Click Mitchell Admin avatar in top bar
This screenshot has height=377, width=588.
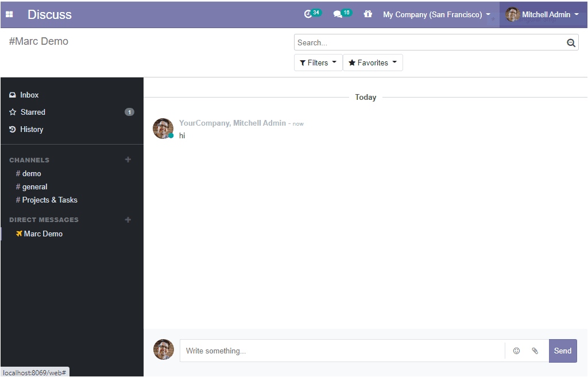point(513,14)
